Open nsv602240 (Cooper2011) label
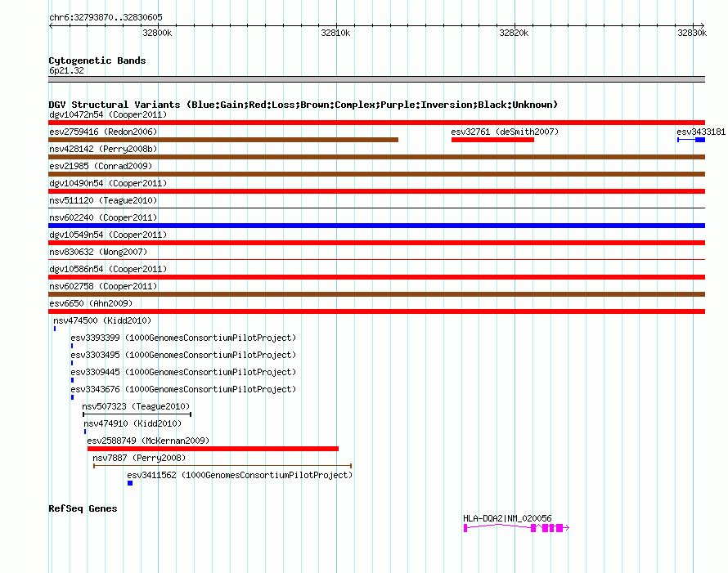Image resolution: width=728 pixels, height=573 pixels. pos(103,217)
